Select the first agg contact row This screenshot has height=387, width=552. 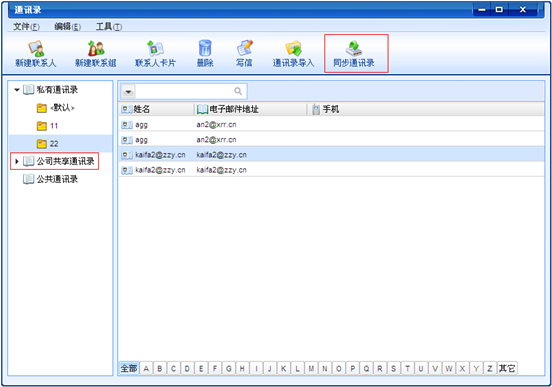(x=331, y=124)
